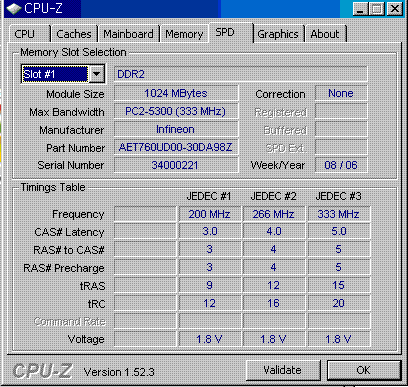Image resolution: width=408 pixels, height=387 pixels.
Task: Click the Max Bandwidth PC2-5300 field
Action: (176, 111)
